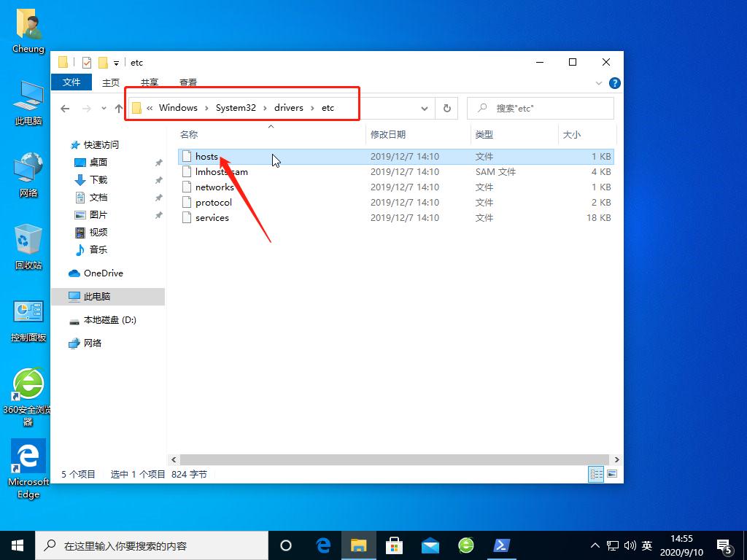The image size is (747, 560).
Task: Click the refresh icon beside address bar
Action: [x=447, y=108]
